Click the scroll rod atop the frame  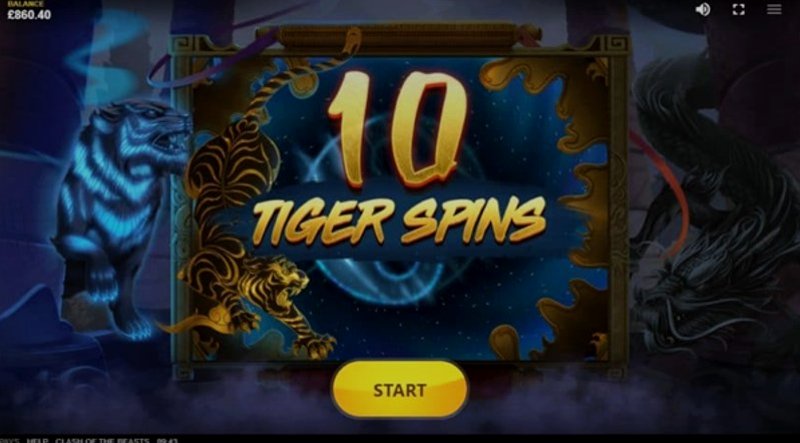tap(398, 38)
